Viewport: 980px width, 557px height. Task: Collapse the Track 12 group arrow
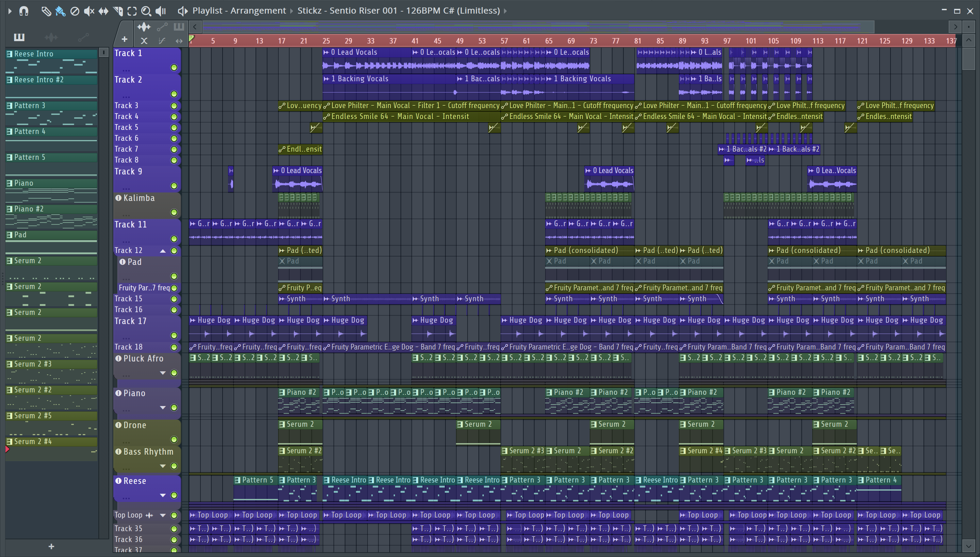[163, 251]
